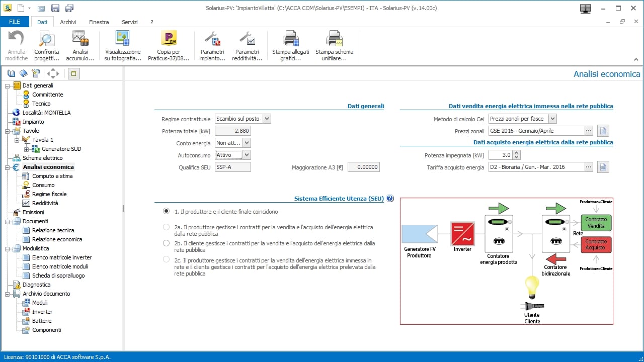Select Computo e stima tree item

pos(52,176)
